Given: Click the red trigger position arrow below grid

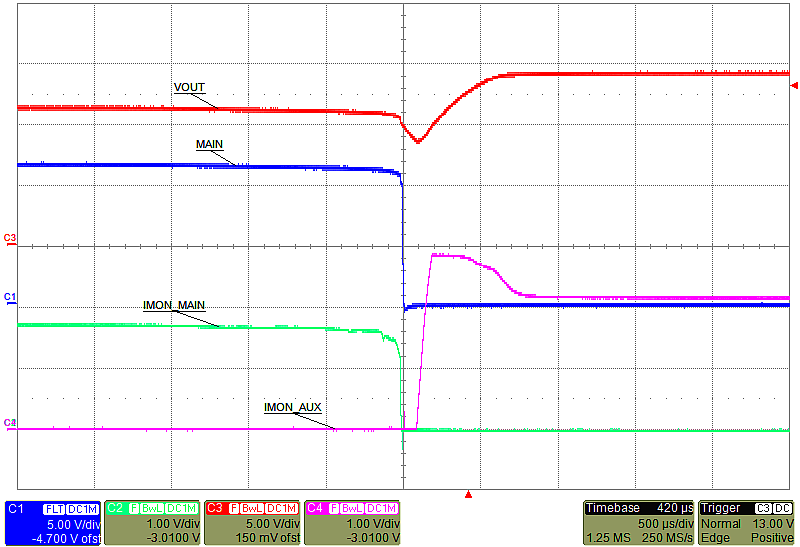Looking at the screenshot, I should [468, 494].
